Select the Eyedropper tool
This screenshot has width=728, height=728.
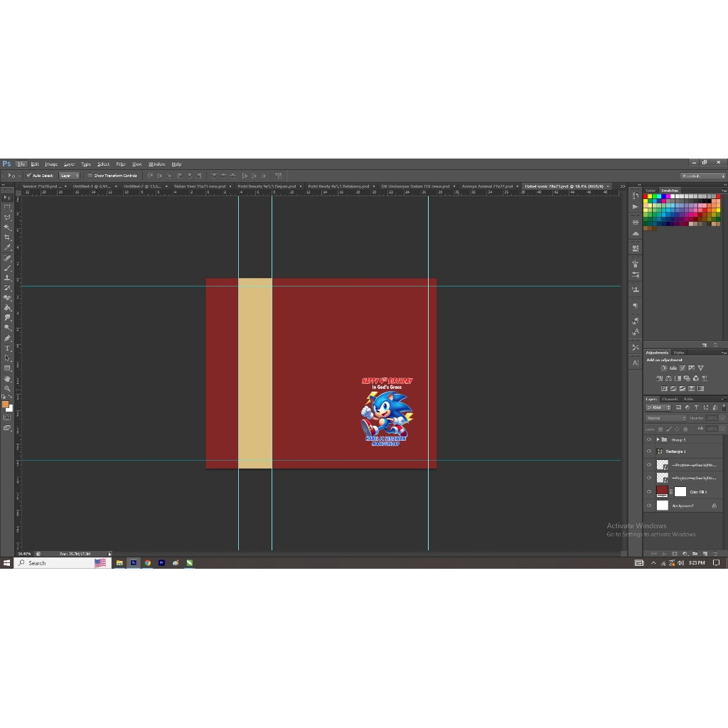point(7,247)
